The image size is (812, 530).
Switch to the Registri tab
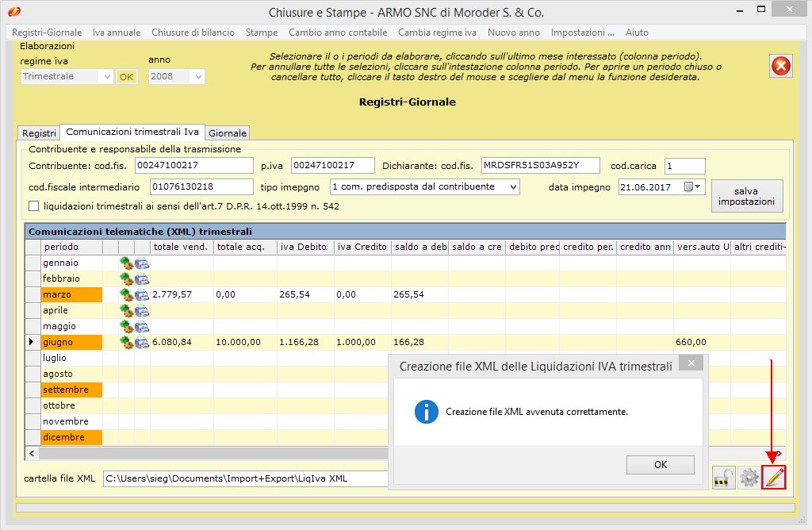(x=39, y=133)
